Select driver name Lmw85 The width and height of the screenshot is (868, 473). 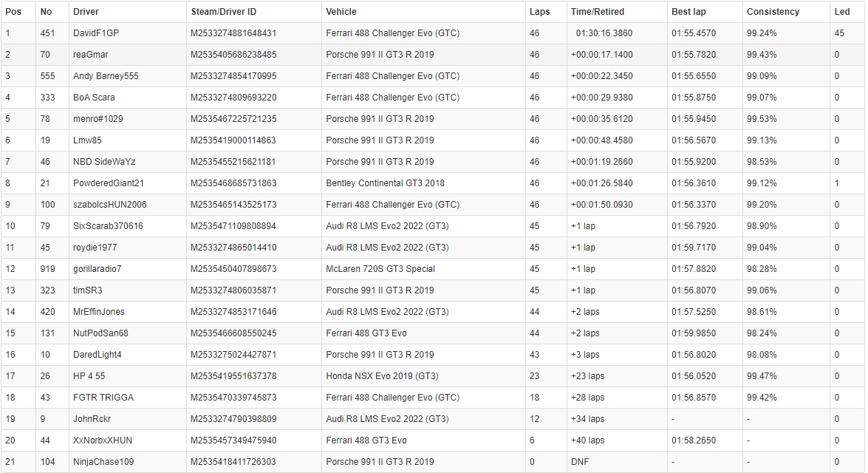click(87, 140)
